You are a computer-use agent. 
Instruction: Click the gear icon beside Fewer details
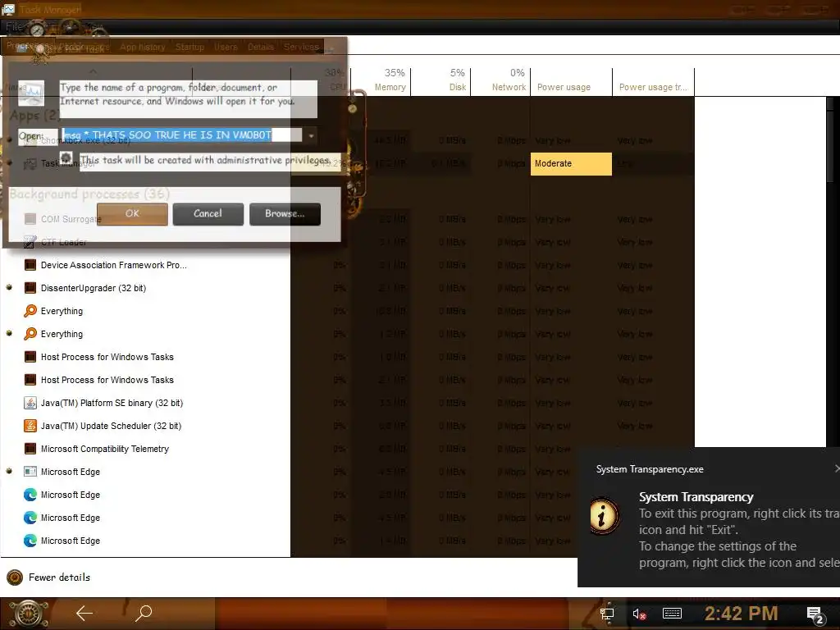15,577
